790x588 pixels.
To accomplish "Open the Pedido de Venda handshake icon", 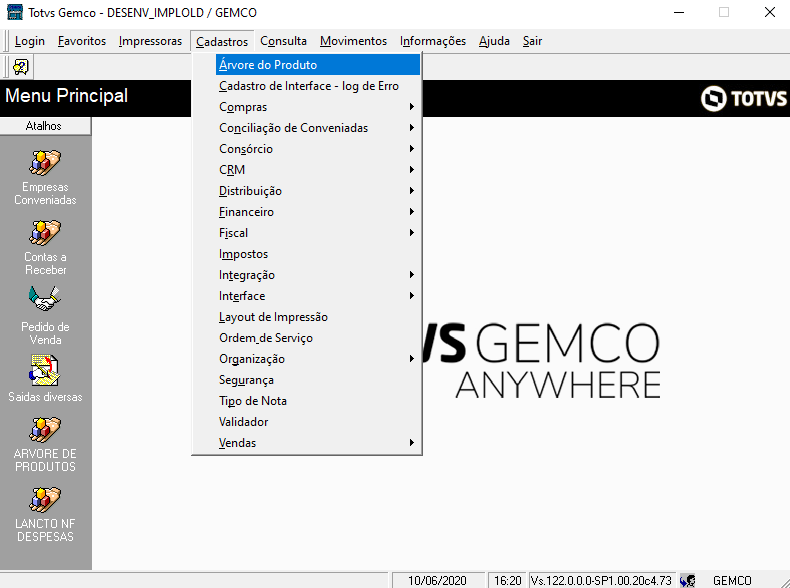I will coord(45,299).
